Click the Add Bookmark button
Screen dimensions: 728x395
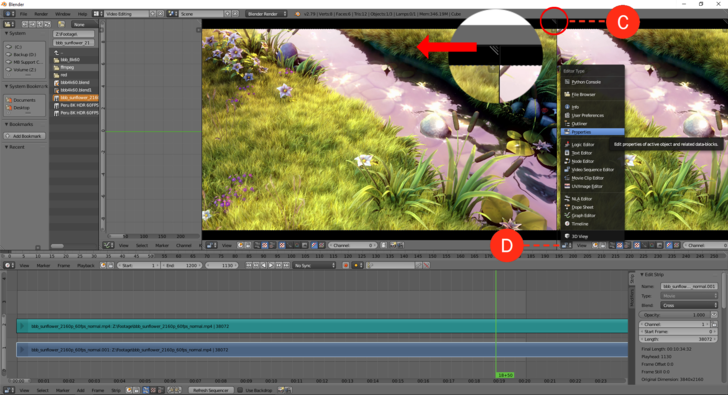pos(25,136)
